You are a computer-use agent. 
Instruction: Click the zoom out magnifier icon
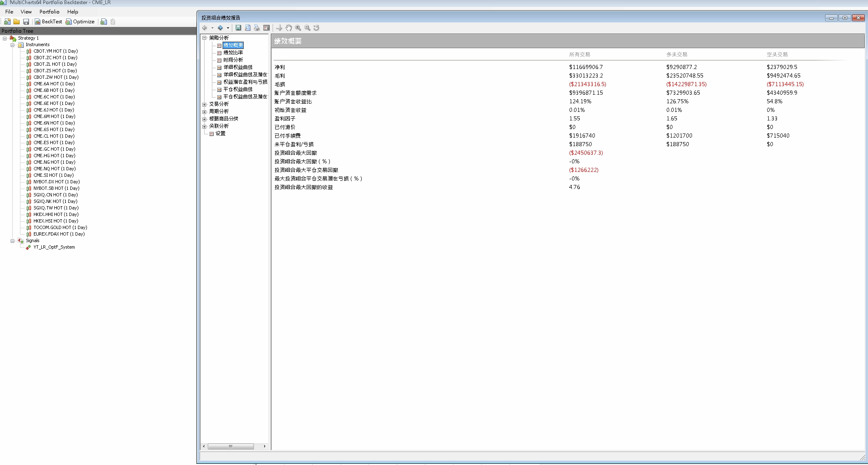307,28
